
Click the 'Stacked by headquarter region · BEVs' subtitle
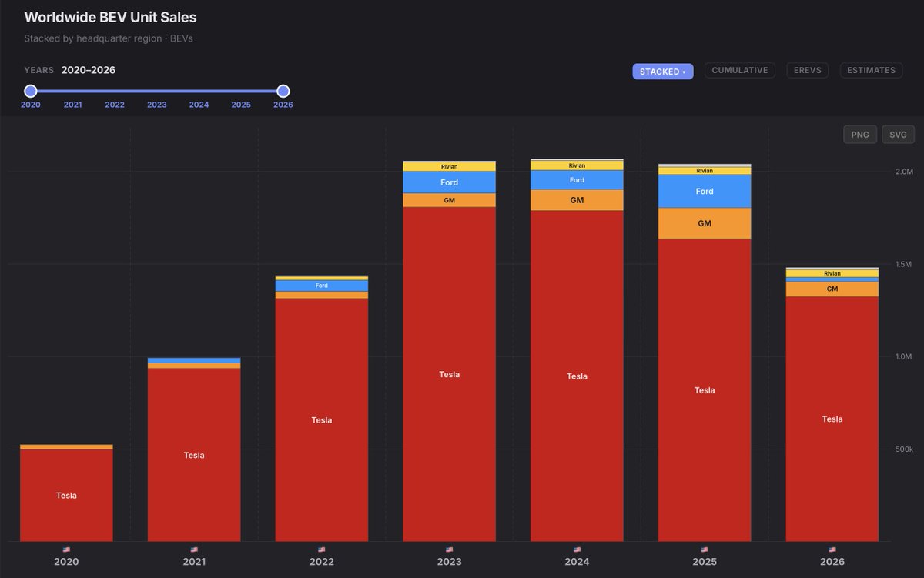(109, 38)
